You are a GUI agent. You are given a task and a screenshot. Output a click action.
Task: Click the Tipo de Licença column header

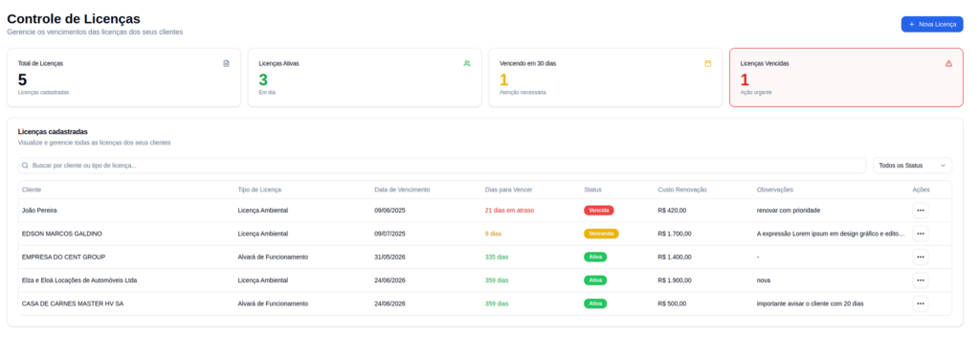[259, 190]
